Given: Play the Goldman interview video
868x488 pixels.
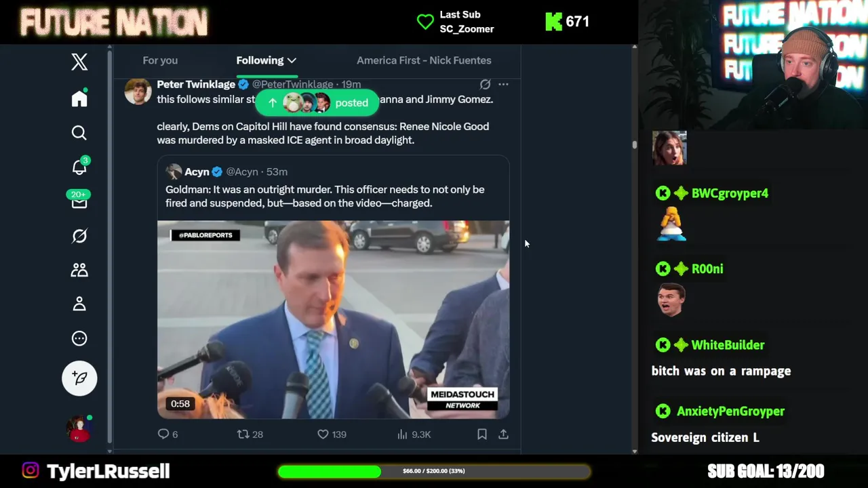Looking at the screenshot, I should click(x=333, y=319).
